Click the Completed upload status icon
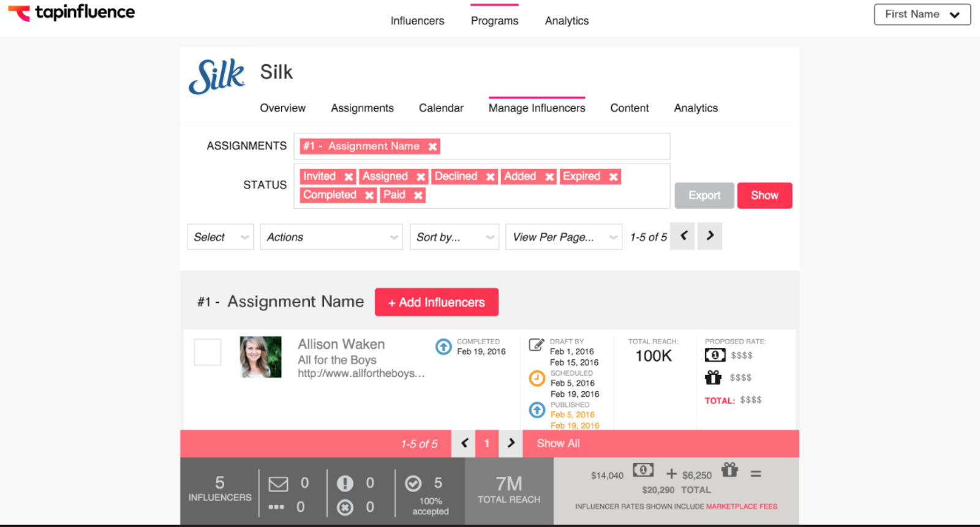Image resolution: width=980 pixels, height=527 pixels. tap(443, 347)
